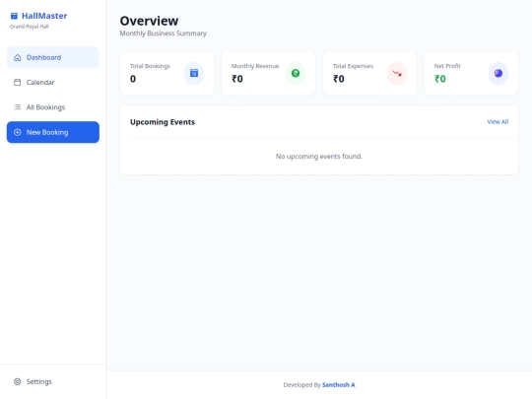The width and height of the screenshot is (532, 399).
Task: Go to All Bookings in sidebar
Action: tap(53, 107)
